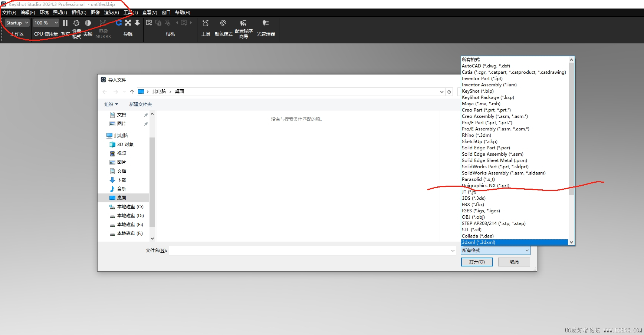644x335 pixels.
Task: Open the 照明(L) menu
Action: click(x=60, y=13)
